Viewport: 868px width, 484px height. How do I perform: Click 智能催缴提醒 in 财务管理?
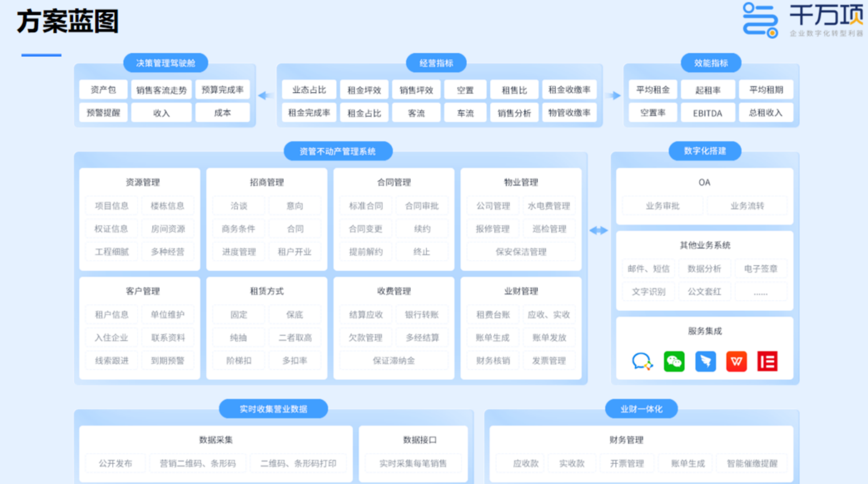(x=752, y=463)
